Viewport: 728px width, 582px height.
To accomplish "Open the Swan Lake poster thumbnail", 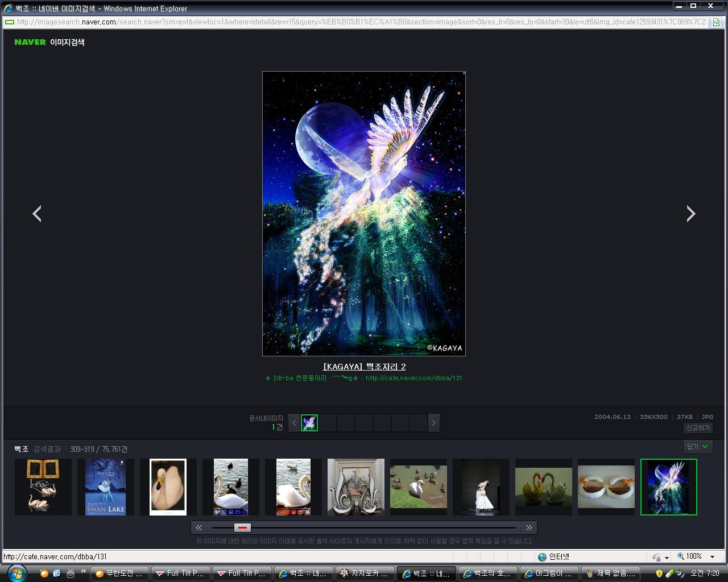I will click(x=106, y=487).
